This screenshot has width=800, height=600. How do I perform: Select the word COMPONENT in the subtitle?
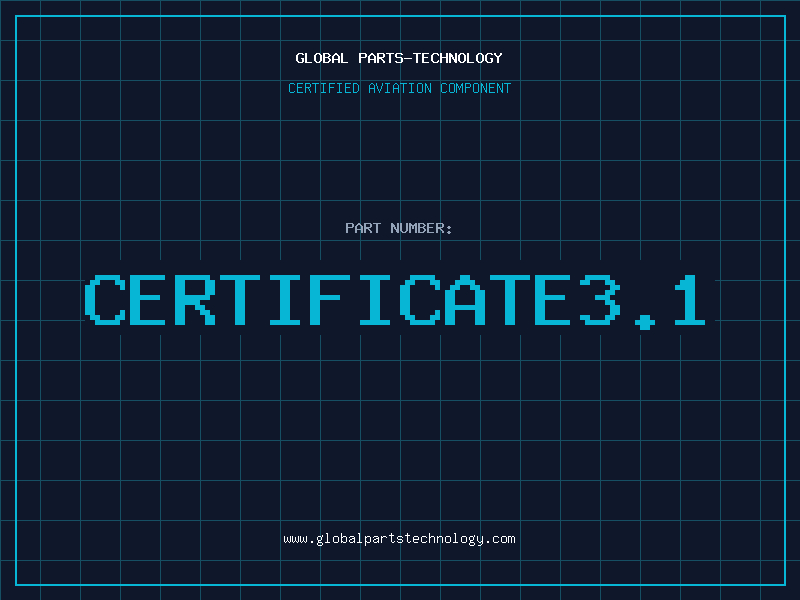point(475,88)
